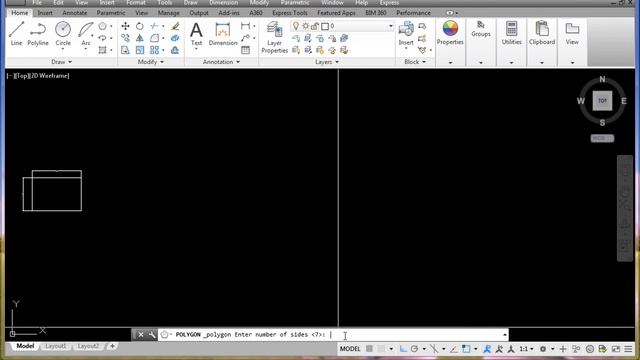This screenshot has width=640, height=360.
Task: Select the Trim tool
Action: click(154, 26)
